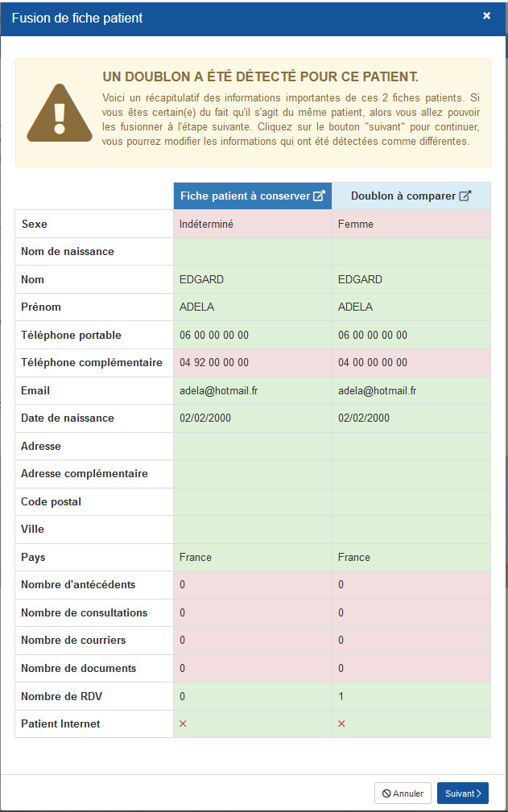Click the phone value 04 92 00 00 00
The height and width of the screenshot is (812, 508).
214,362
